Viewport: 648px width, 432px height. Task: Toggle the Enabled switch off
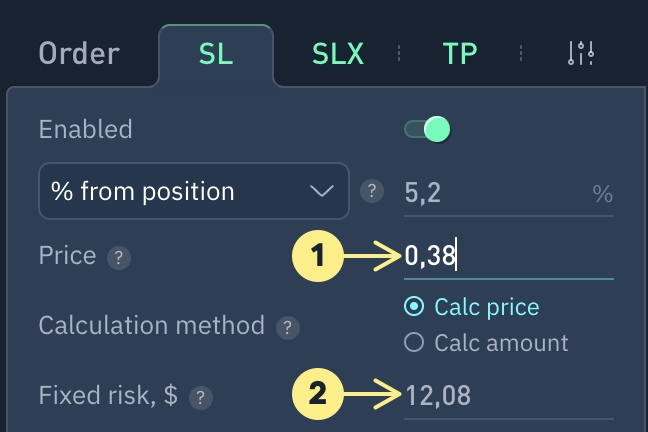pos(427,129)
